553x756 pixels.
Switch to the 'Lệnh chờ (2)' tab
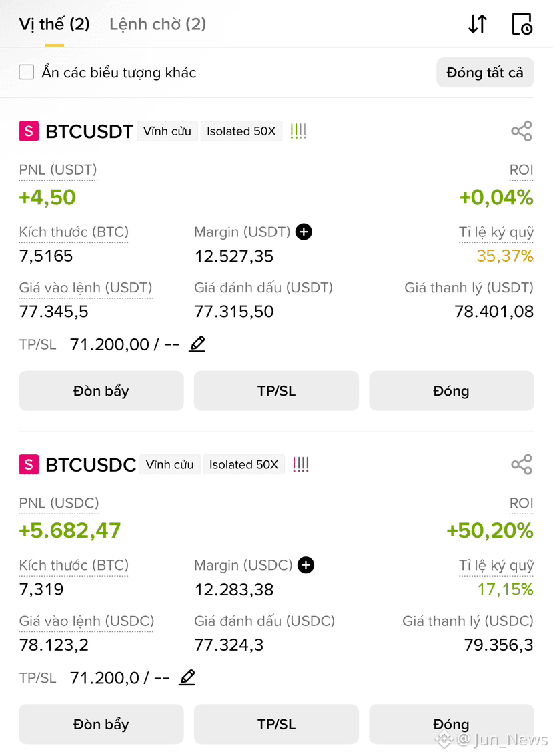pyautogui.click(x=157, y=24)
